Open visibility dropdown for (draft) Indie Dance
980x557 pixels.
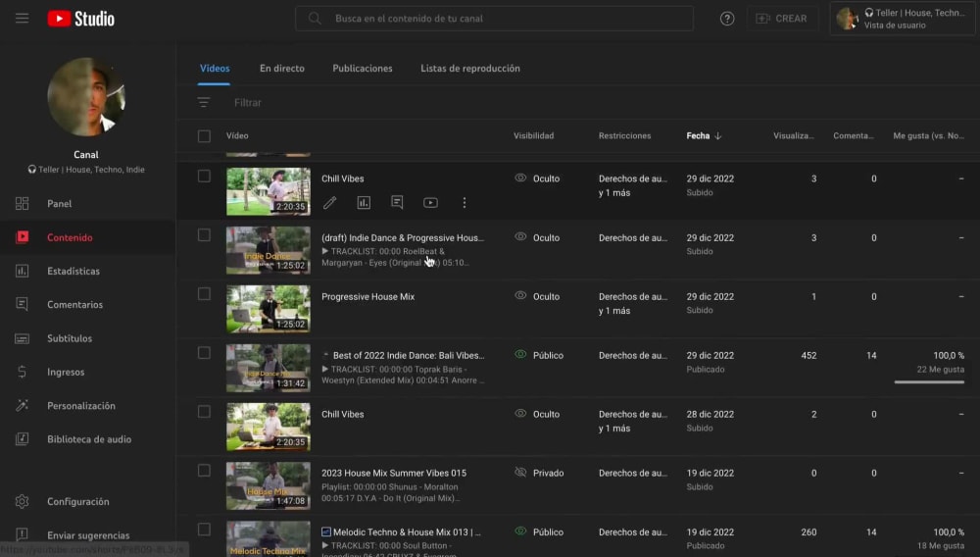coord(537,237)
